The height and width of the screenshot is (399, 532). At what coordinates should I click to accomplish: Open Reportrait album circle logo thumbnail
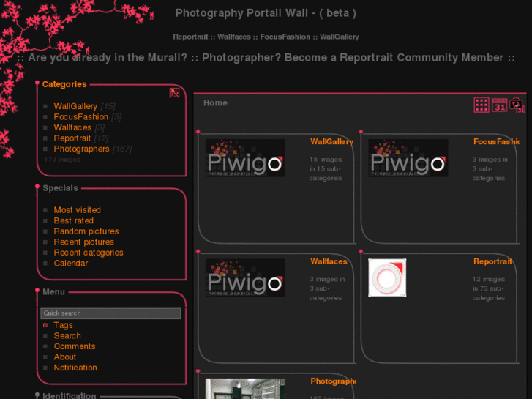387,277
